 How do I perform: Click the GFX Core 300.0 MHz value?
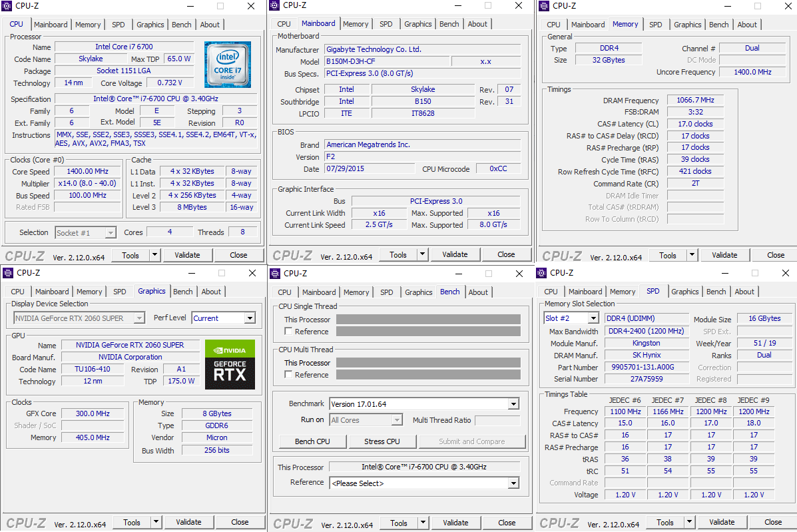click(93, 413)
